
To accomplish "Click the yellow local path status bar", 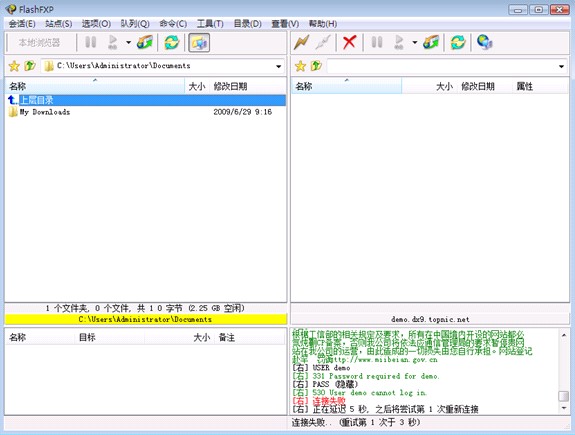I will point(146,319).
